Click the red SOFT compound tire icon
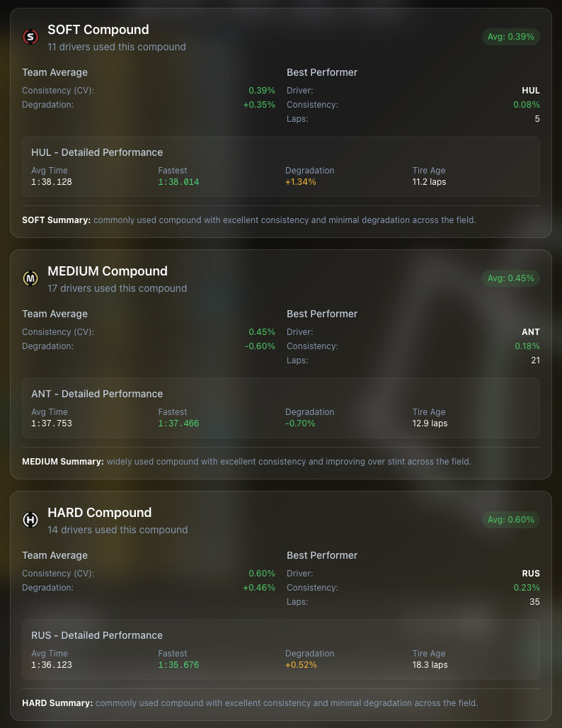The image size is (562, 728). (30, 38)
